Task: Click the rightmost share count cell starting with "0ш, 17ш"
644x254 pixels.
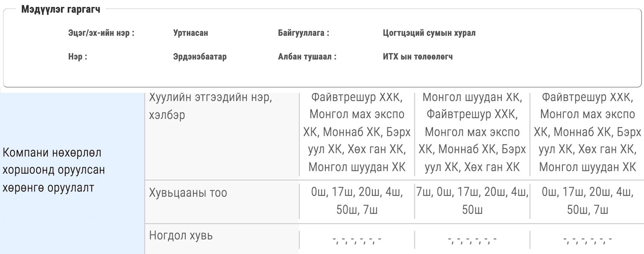Action: [x=587, y=200]
